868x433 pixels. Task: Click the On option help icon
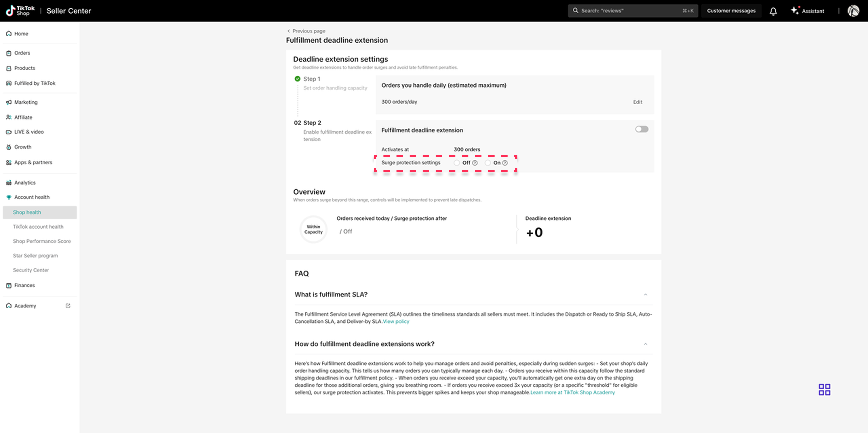coord(505,163)
